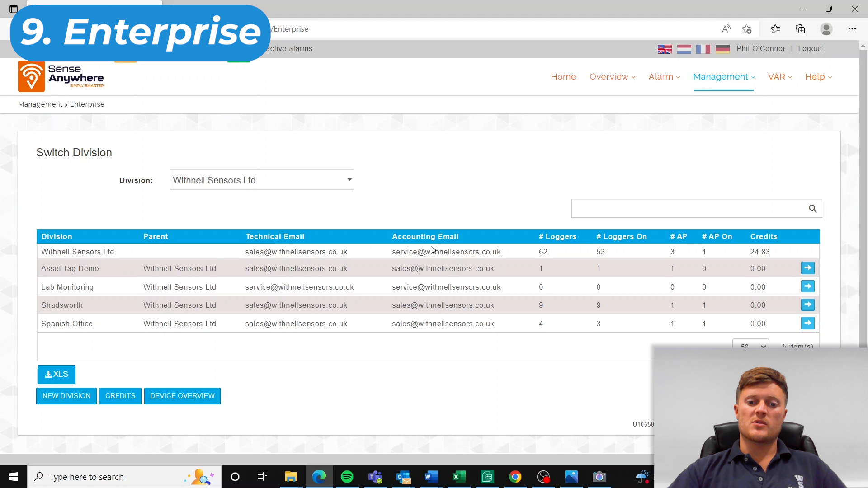Select the Spanish Office division name cell
Screen dimensions: 868x488
(x=67, y=324)
